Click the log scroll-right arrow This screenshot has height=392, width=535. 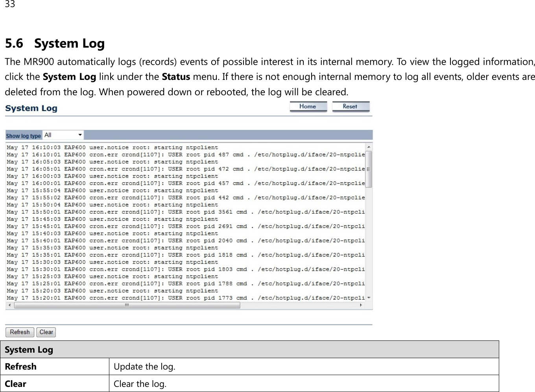coord(361,305)
